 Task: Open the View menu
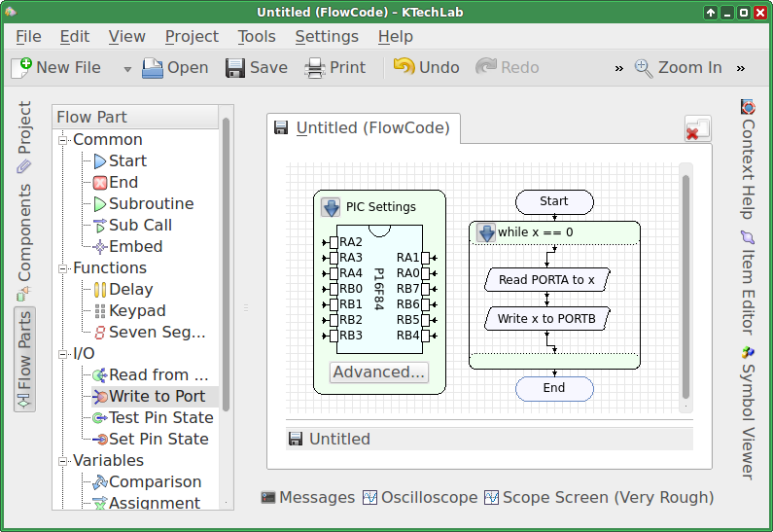click(x=126, y=37)
